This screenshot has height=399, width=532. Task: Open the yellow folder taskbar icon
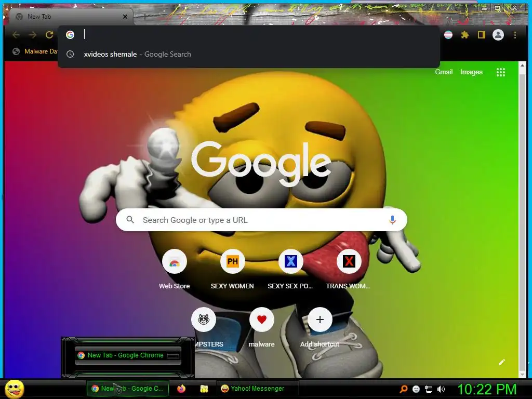tap(204, 389)
